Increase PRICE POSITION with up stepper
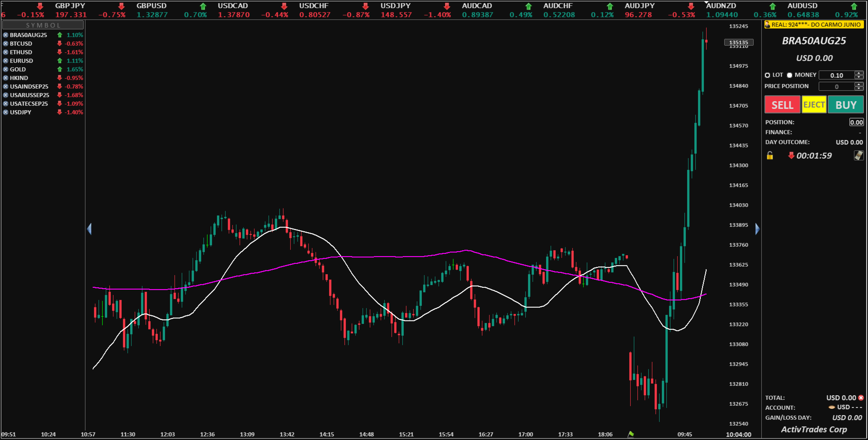 [859, 84]
